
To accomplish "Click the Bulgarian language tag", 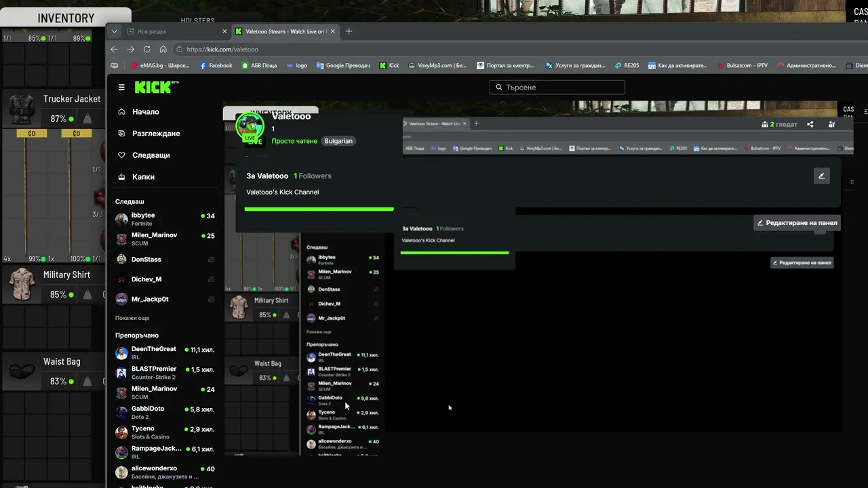I will (x=338, y=141).
